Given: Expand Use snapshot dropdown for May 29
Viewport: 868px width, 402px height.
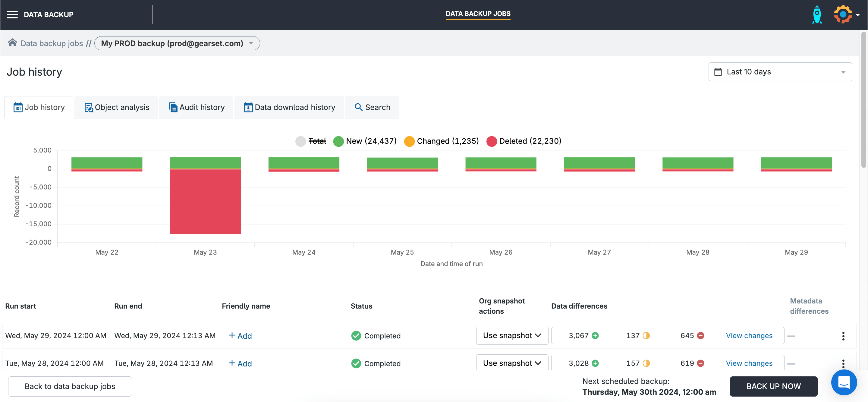Looking at the screenshot, I should [x=511, y=335].
